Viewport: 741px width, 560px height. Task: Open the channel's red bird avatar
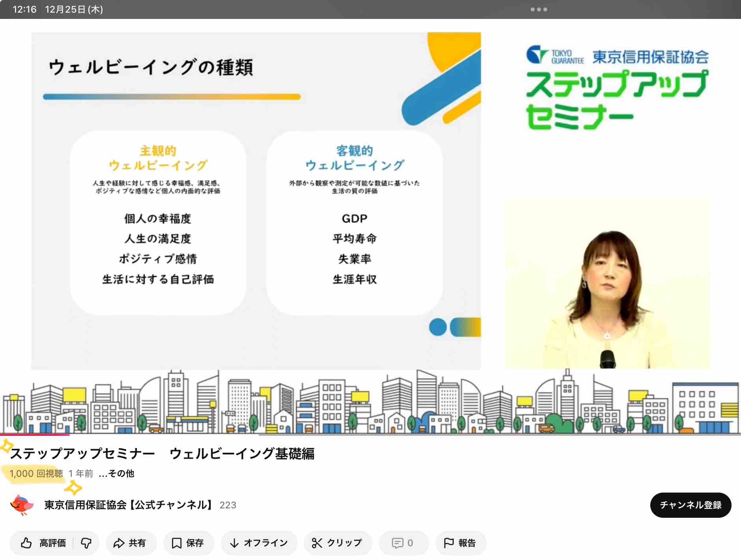(22, 505)
